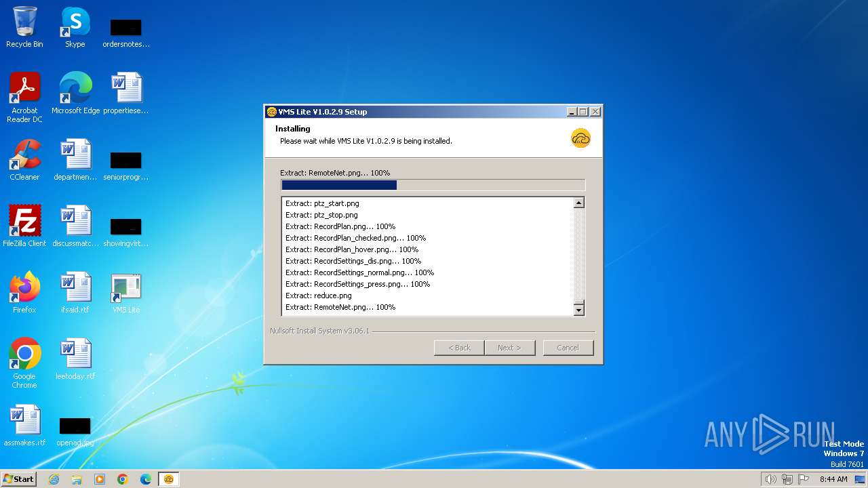Open the Recycle Bin desktop icon
This screenshot has height=488, width=868.
[x=24, y=27]
